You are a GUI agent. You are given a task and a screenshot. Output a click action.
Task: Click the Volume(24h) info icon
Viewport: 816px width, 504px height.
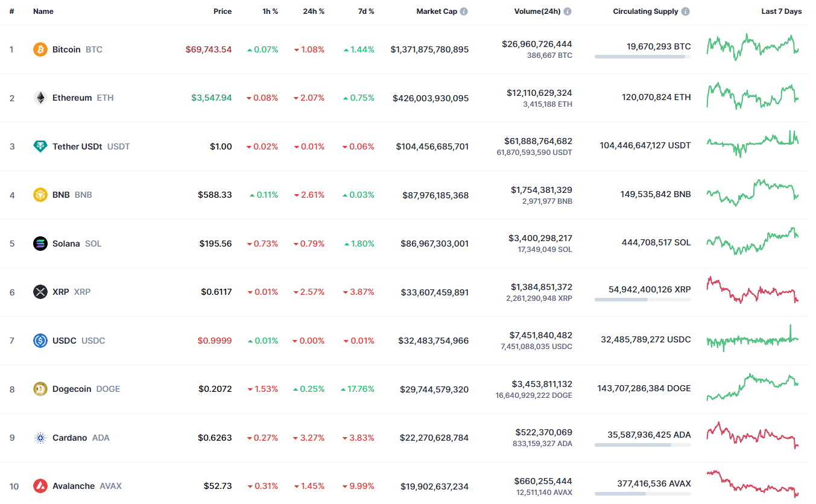pos(568,11)
